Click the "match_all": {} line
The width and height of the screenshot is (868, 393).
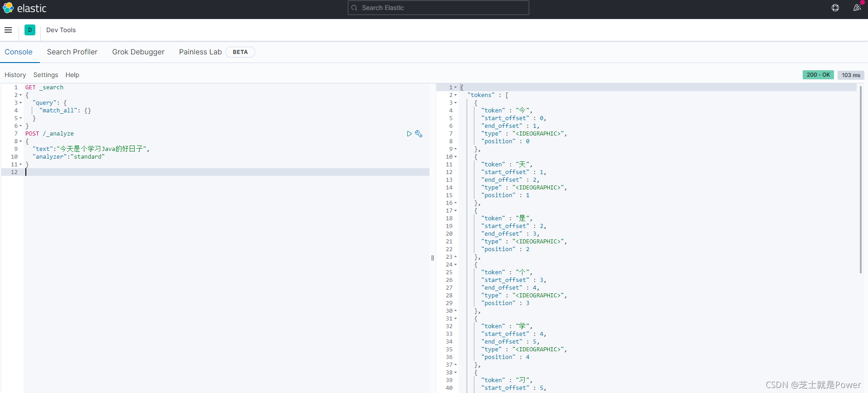[65, 111]
